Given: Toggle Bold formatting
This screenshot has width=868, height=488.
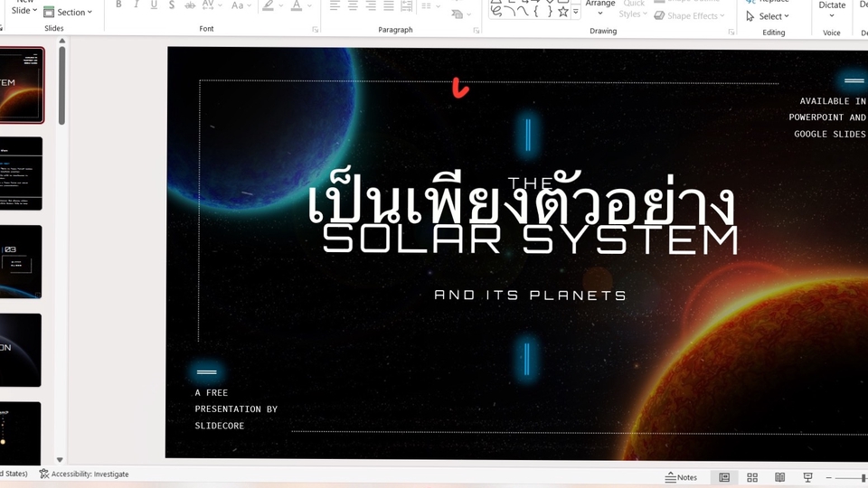Looking at the screenshot, I should (118, 5).
